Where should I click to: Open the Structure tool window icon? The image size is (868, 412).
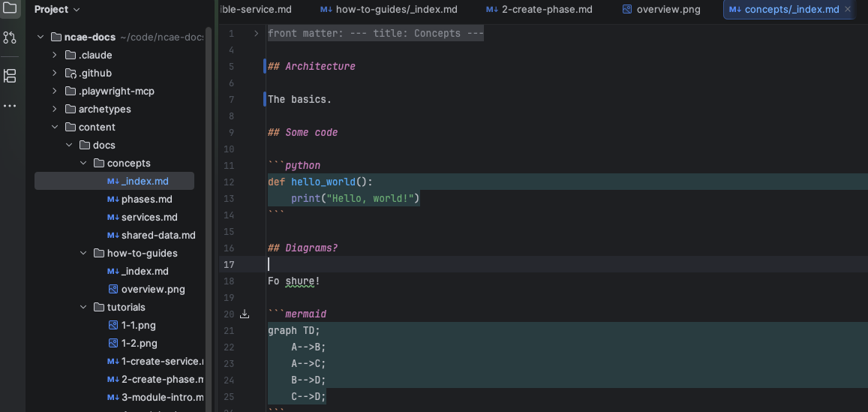pyautogui.click(x=10, y=76)
